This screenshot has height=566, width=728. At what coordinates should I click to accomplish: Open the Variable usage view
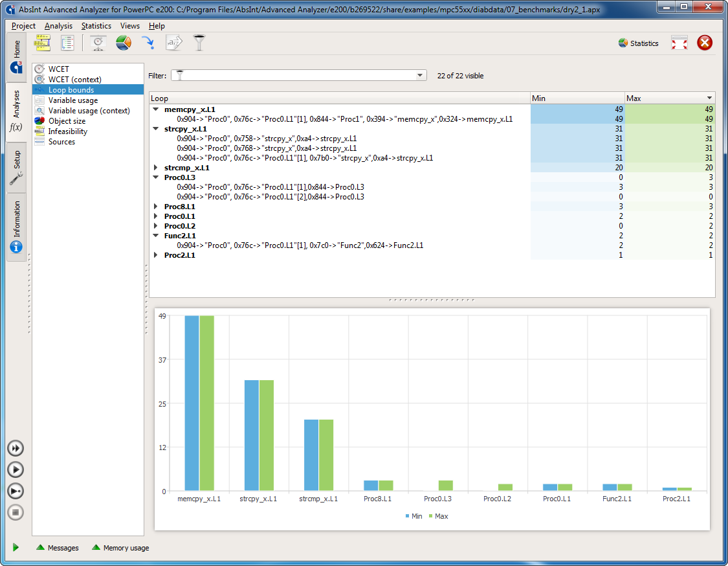point(88,100)
